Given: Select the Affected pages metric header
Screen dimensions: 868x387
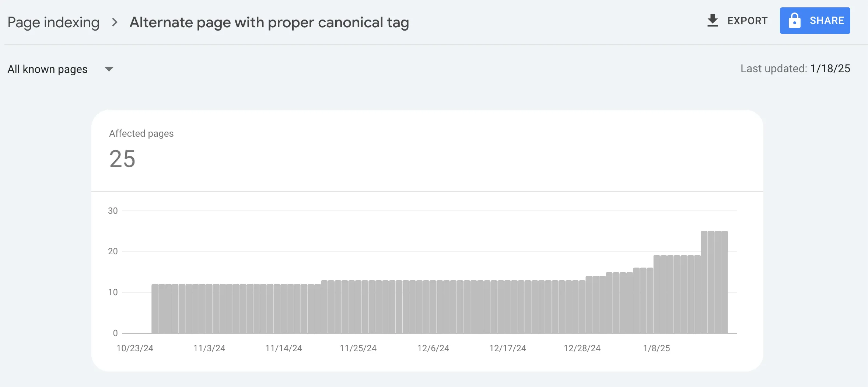Looking at the screenshot, I should click(141, 133).
